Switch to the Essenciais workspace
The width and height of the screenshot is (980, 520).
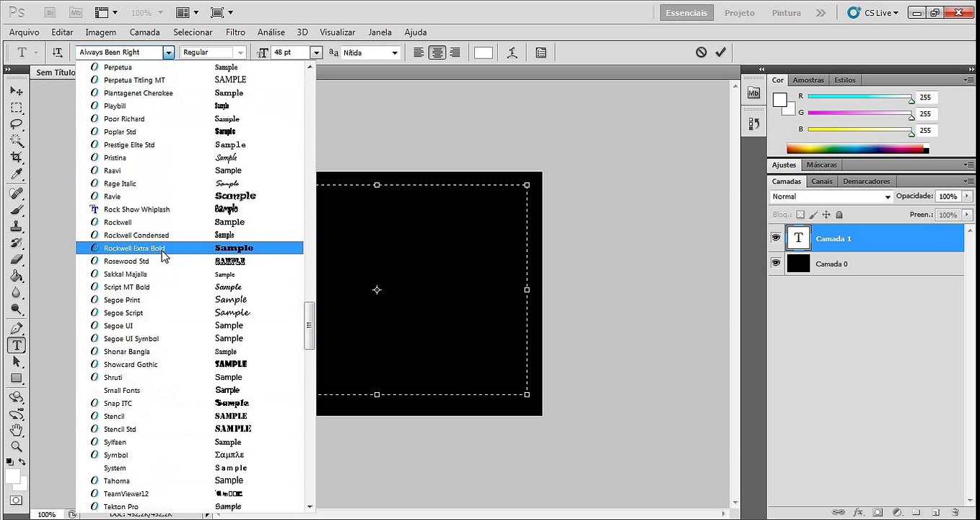point(686,12)
